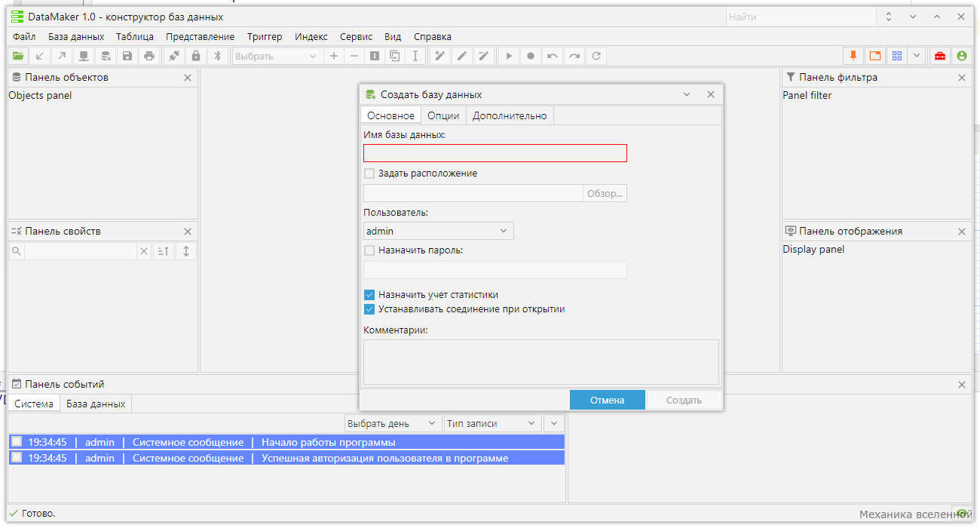The image size is (980, 528).
Task: Click the properties panel search field
Action: tap(81, 251)
